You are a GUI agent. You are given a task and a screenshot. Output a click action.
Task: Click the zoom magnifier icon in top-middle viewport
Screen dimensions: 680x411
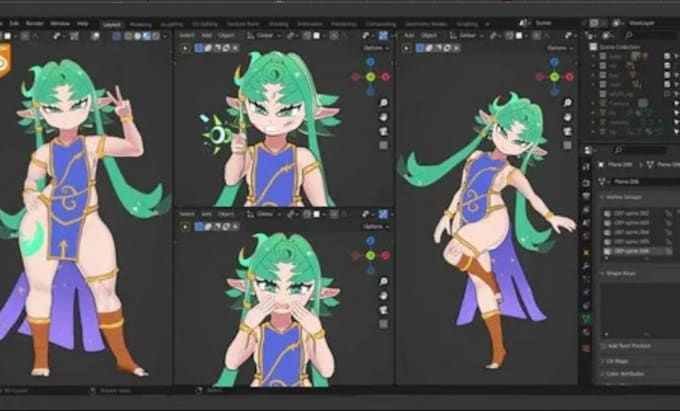pos(383,102)
